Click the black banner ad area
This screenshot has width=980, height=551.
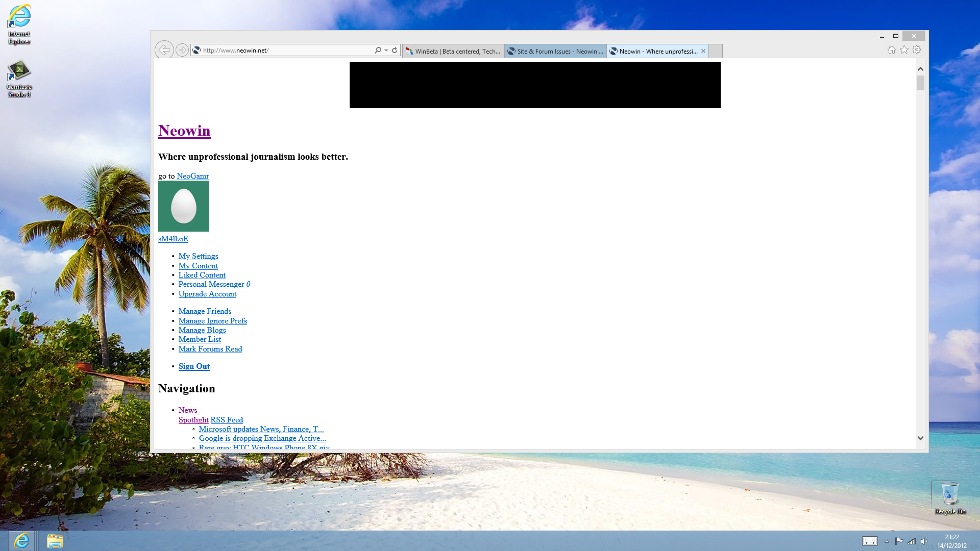tap(535, 85)
